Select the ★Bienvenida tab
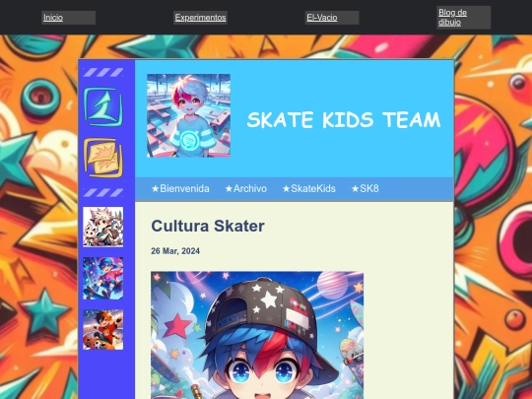This screenshot has width=532, height=399. click(x=180, y=188)
